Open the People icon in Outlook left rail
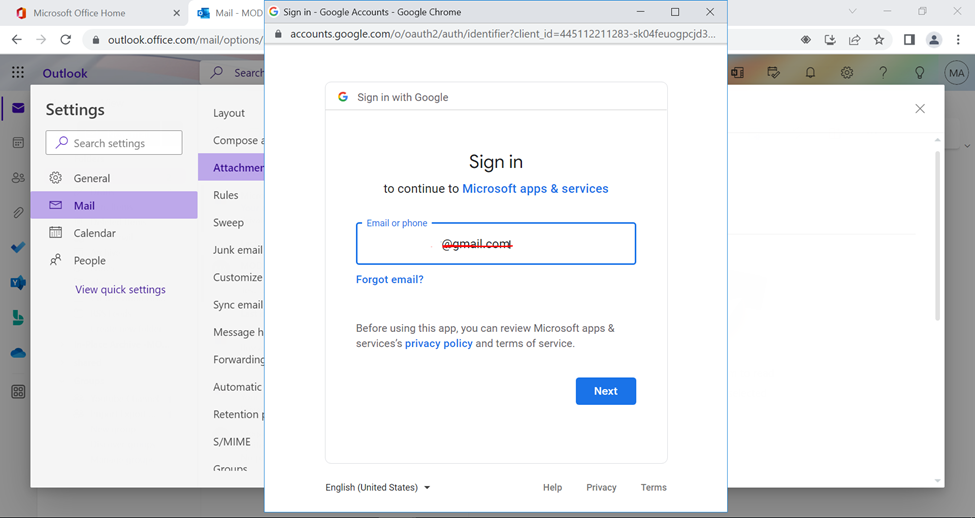This screenshot has width=975, height=518. pyautogui.click(x=18, y=178)
